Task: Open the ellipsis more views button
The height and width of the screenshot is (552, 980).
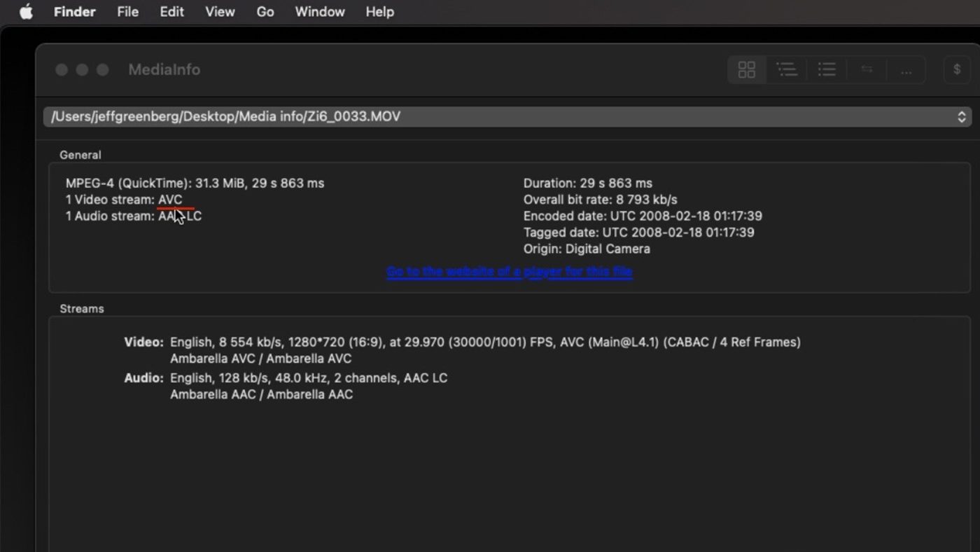Action: [x=906, y=70]
